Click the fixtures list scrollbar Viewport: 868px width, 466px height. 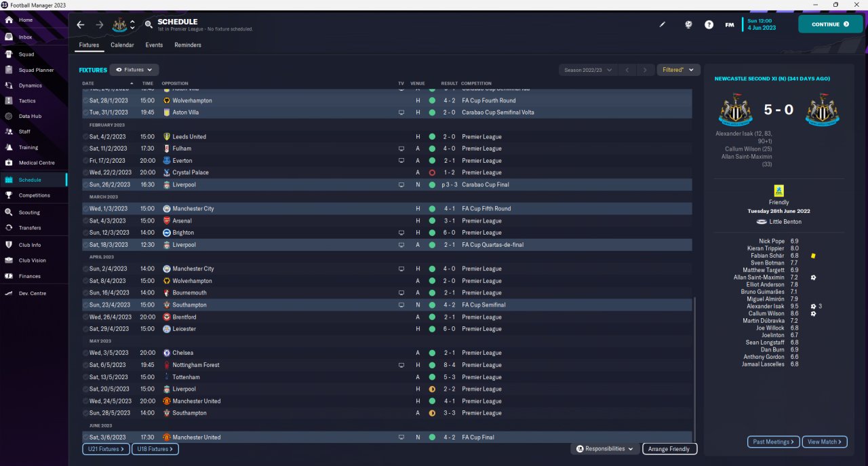(x=696, y=370)
